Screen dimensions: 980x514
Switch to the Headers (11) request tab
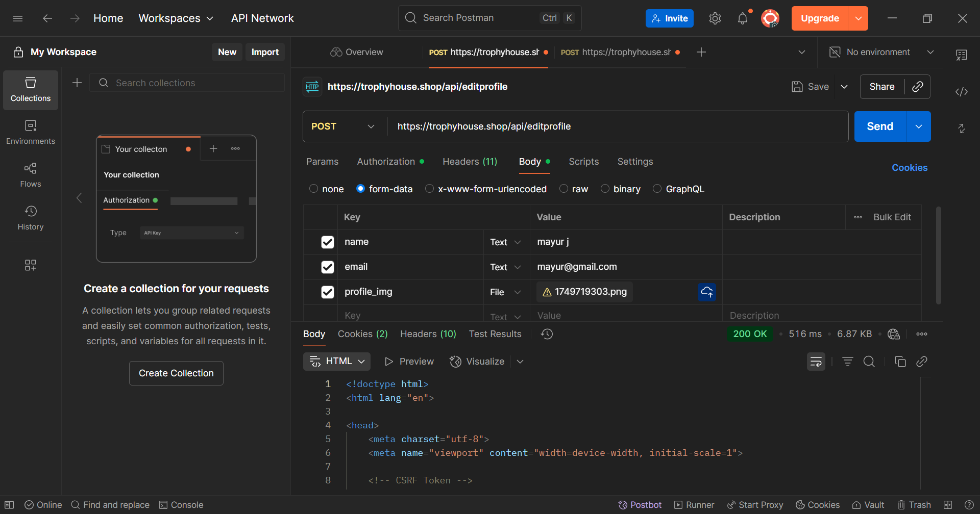click(470, 162)
